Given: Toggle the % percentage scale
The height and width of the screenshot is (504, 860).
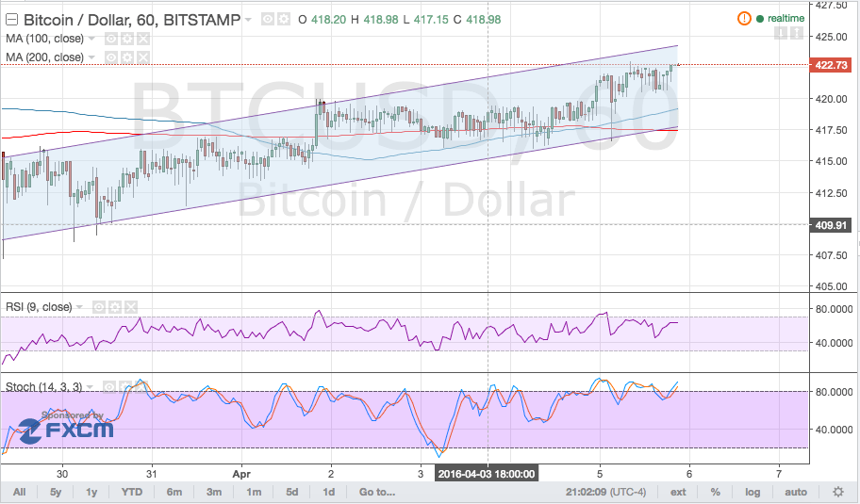Looking at the screenshot, I should pyautogui.click(x=715, y=492).
